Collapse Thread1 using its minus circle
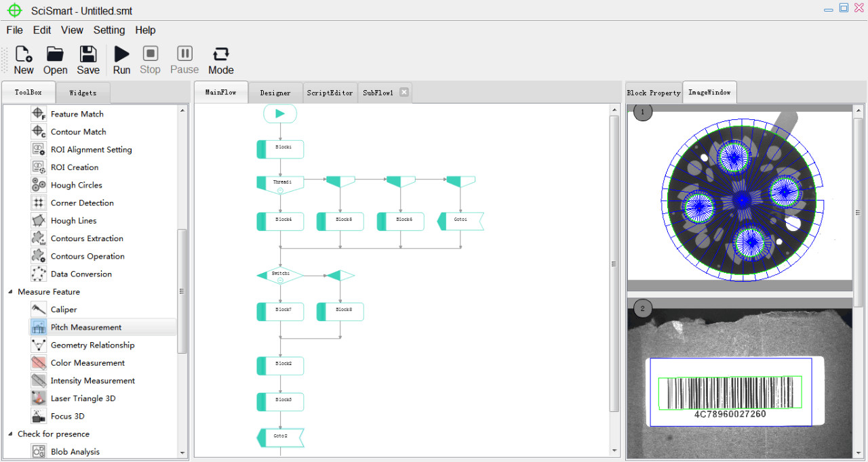Screen dimensions: 868x462 pyautogui.click(x=280, y=190)
